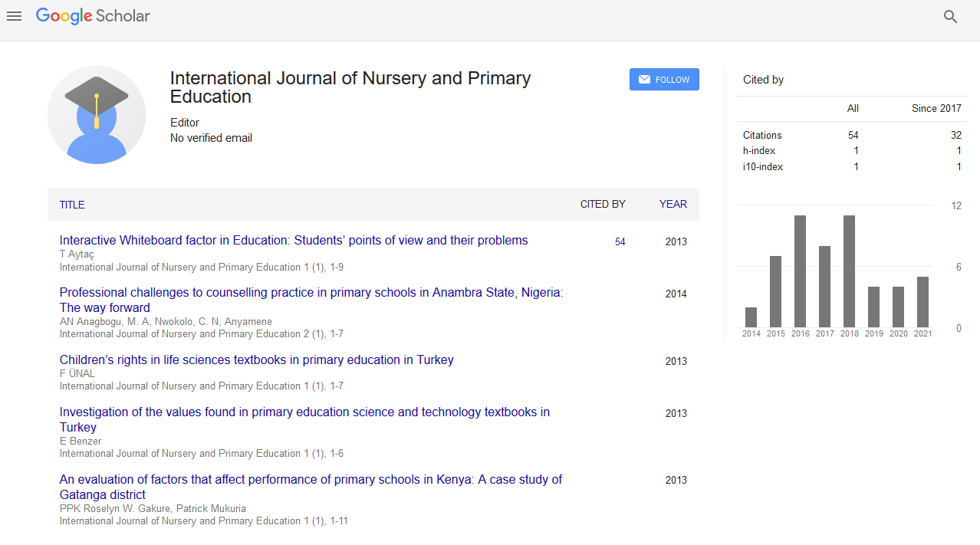
Task: Open Children's rights in life sciences article
Action: [x=256, y=360]
